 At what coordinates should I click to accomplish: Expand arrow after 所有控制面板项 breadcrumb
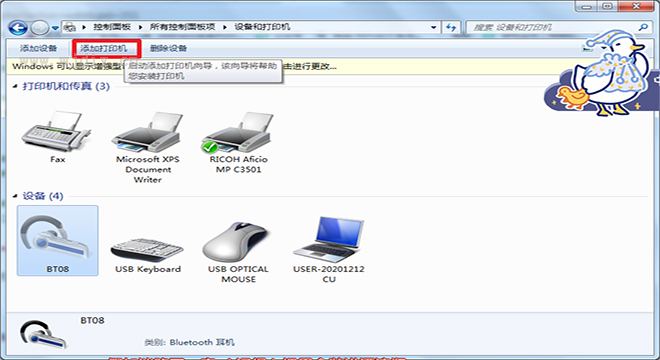[x=225, y=27]
